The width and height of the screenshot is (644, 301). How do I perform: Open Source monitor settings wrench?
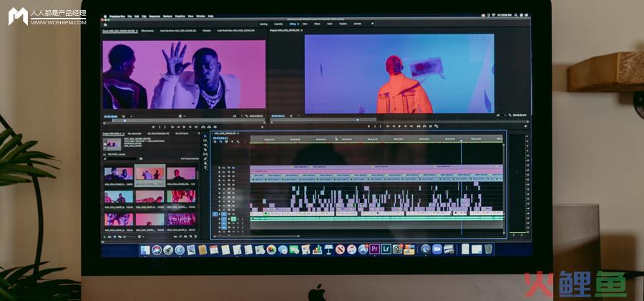[247, 116]
